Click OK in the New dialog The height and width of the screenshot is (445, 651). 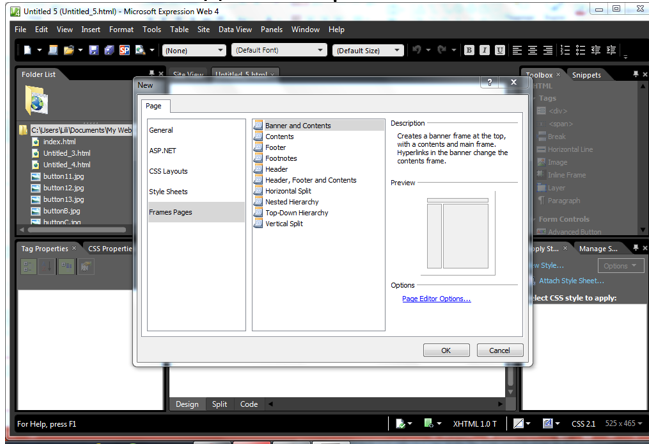point(446,350)
